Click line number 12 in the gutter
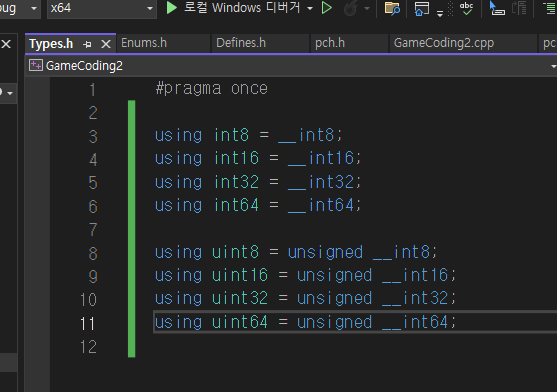557x392 pixels. pyautogui.click(x=88, y=347)
